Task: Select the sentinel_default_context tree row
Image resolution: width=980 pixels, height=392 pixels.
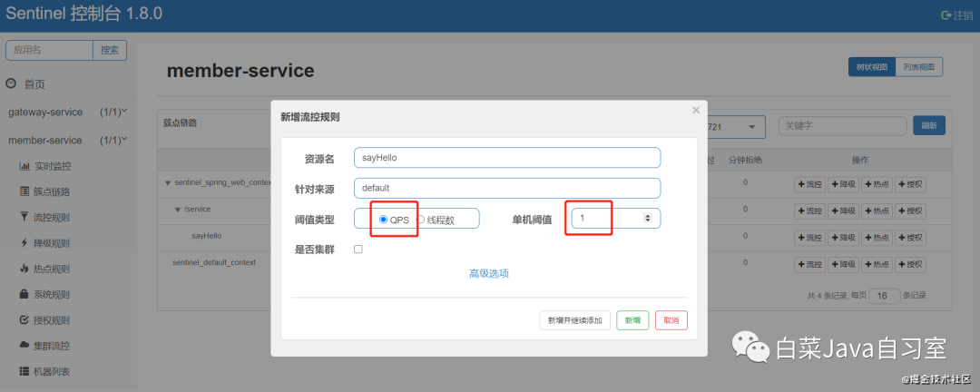Action: [214, 262]
